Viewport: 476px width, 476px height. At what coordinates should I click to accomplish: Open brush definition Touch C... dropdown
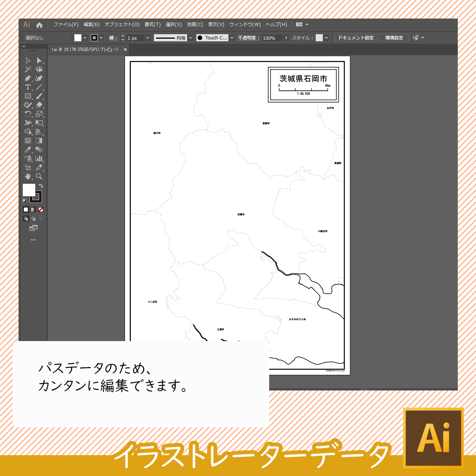point(232,38)
